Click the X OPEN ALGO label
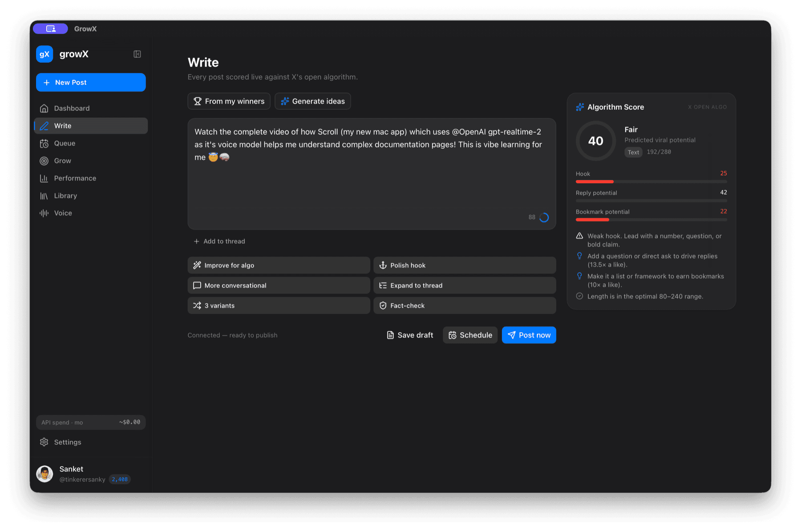 click(708, 107)
